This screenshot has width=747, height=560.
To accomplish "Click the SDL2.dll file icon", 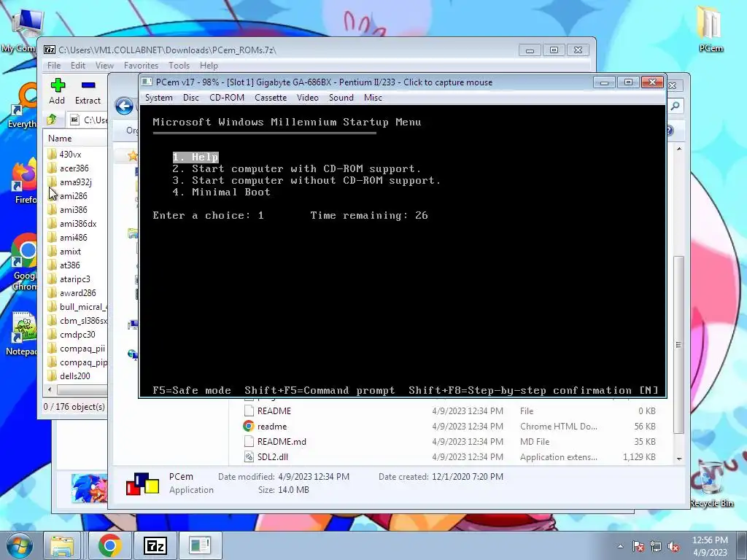I will 249,456.
